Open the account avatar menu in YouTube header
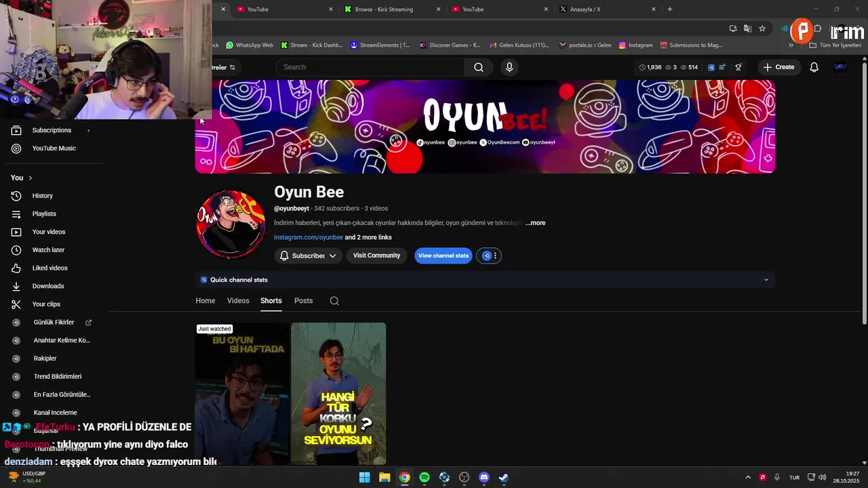 [840, 67]
